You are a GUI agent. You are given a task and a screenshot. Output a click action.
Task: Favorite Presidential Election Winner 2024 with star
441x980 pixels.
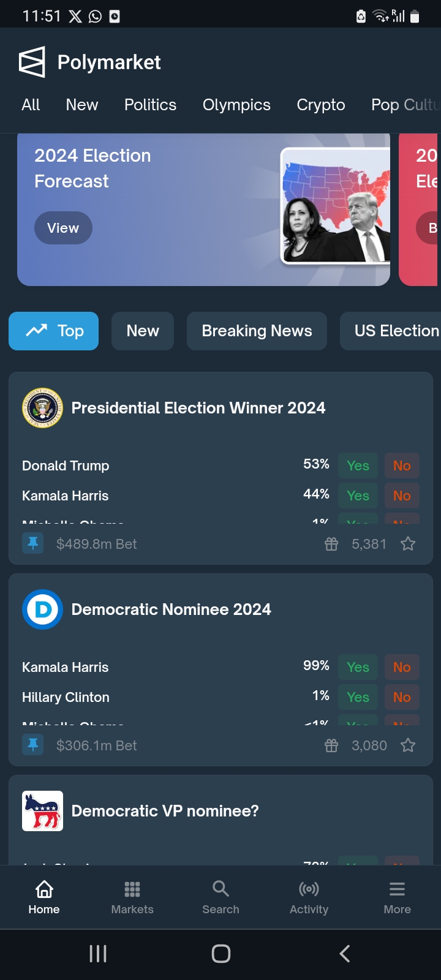[408, 544]
